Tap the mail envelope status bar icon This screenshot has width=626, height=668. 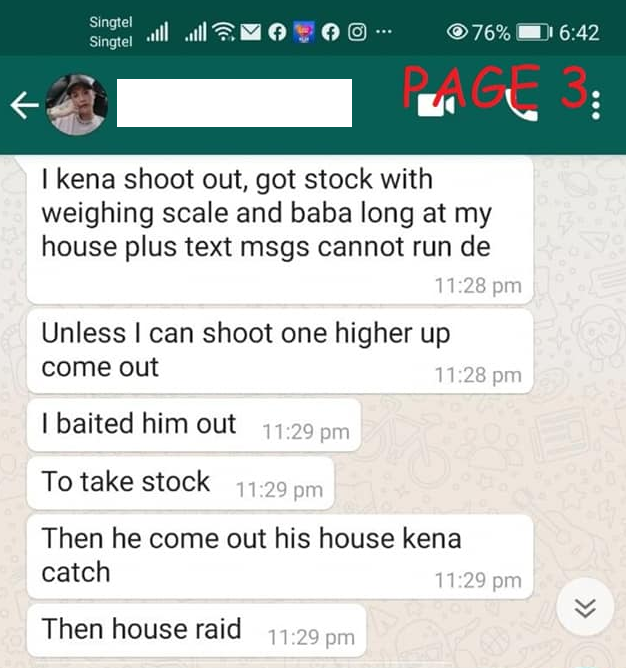(251, 32)
